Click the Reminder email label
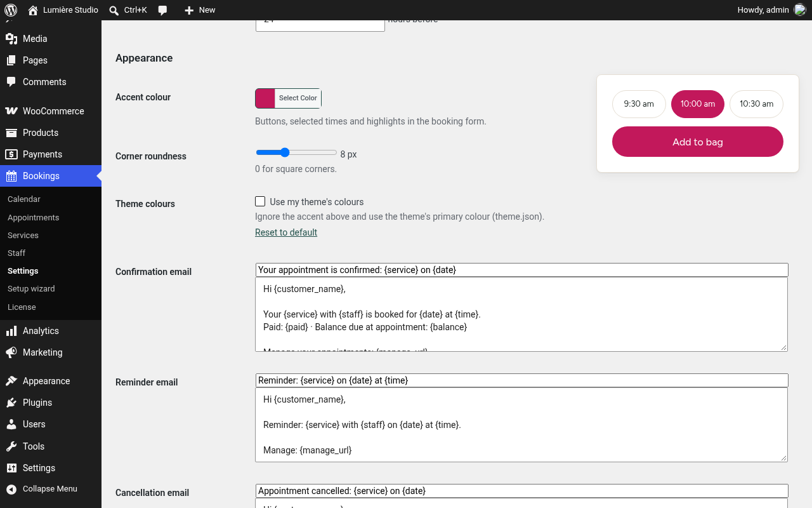The image size is (812, 508). [x=147, y=382]
